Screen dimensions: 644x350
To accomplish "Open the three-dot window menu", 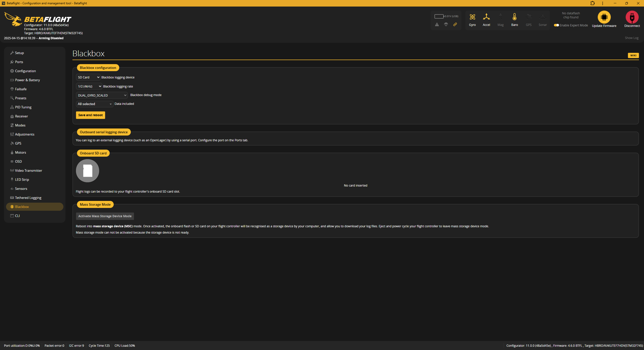I will point(602,3).
